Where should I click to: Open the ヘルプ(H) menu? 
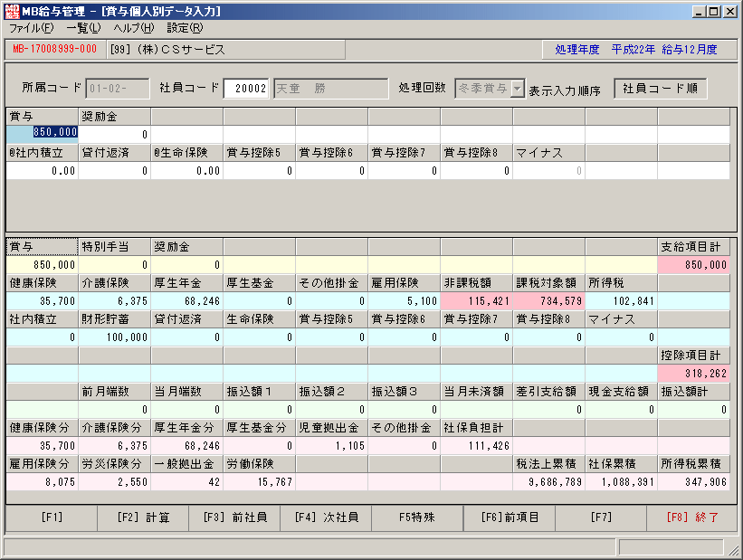[134, 28]
